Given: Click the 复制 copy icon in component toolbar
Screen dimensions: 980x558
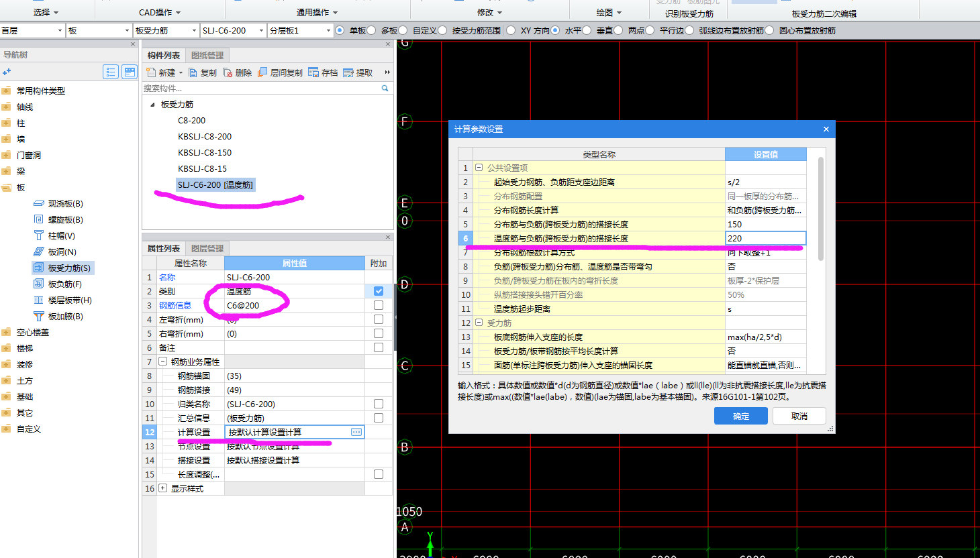Looking at the screenshot, I should (x=193, y=72).
